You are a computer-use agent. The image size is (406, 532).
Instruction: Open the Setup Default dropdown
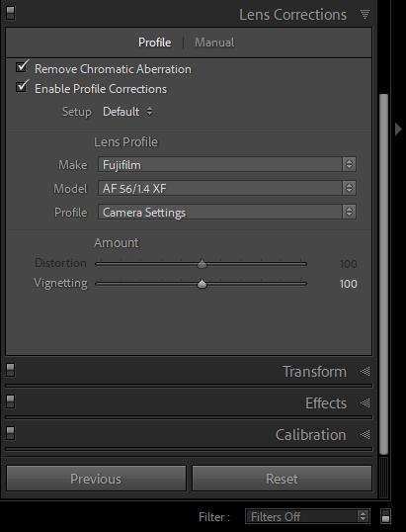127,112
